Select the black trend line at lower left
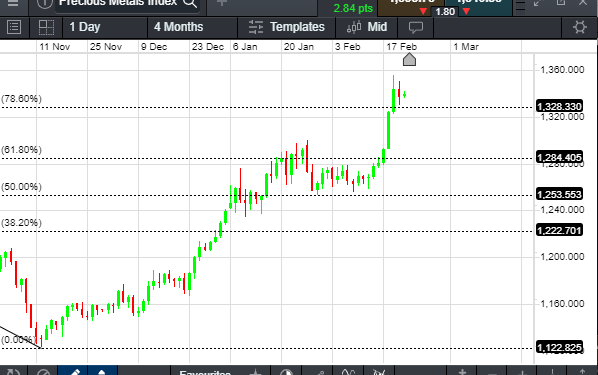598x375 pixels. 20,337
